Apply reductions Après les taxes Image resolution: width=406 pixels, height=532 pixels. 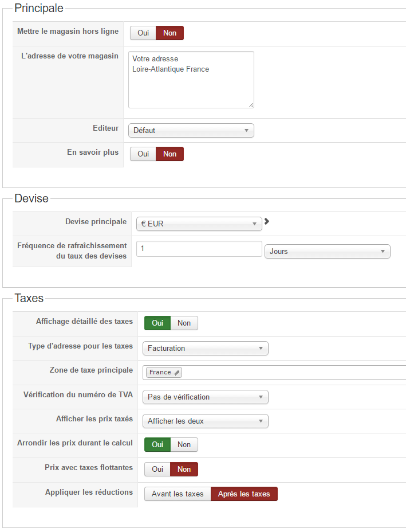(244, 494)
